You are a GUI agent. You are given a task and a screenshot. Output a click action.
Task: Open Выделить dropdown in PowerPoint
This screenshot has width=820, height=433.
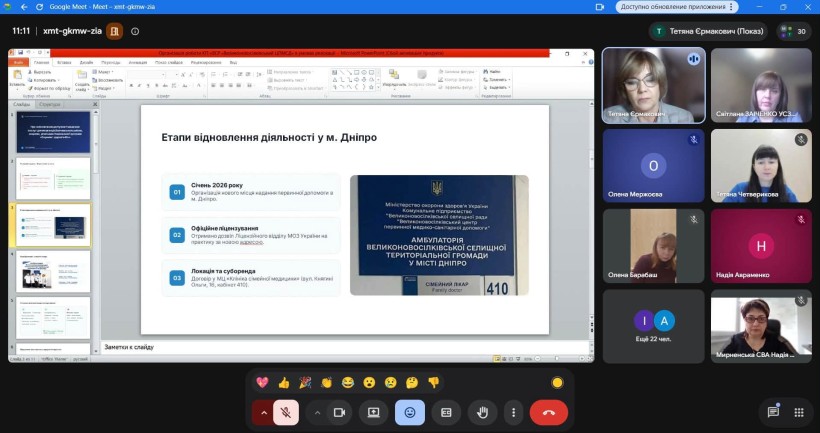(497, 88)
